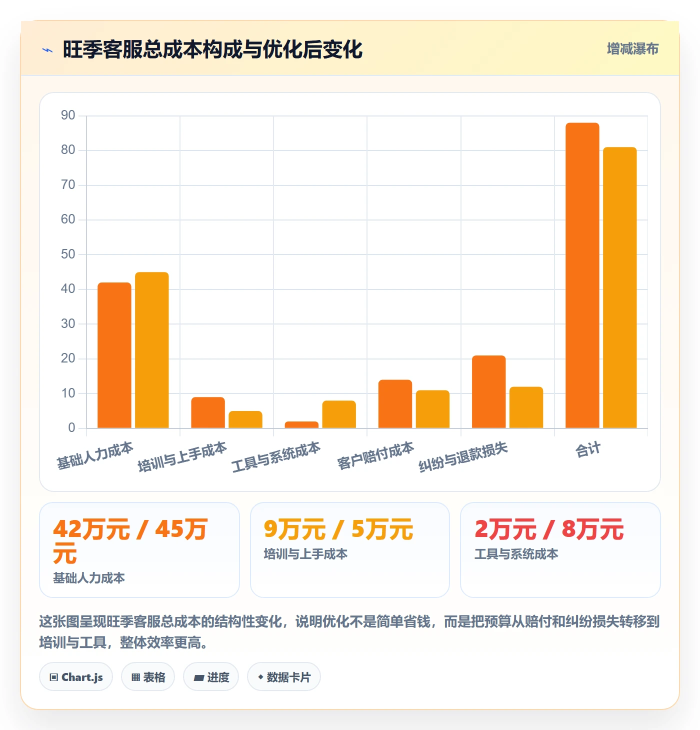The width and height of the screenshot is (700, 730).
Task: Click the 40 tick on the y-axis
Action: [x=68, y=289]
